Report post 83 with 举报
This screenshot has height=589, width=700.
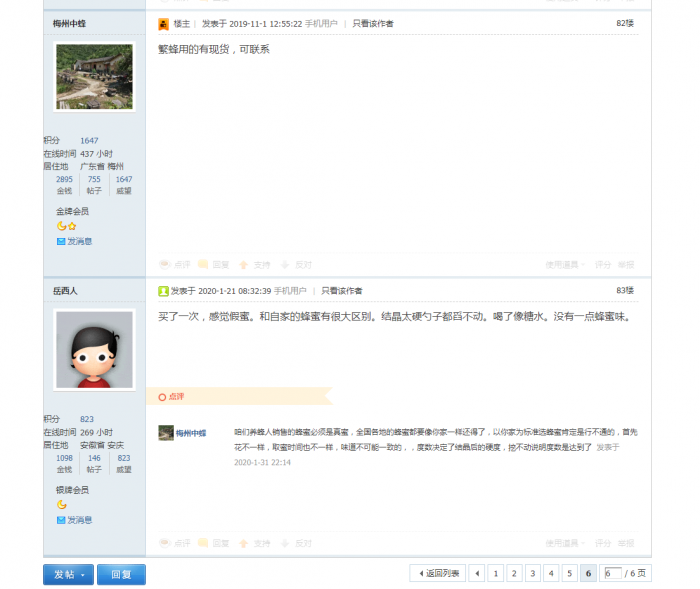(x=626, y=543)
